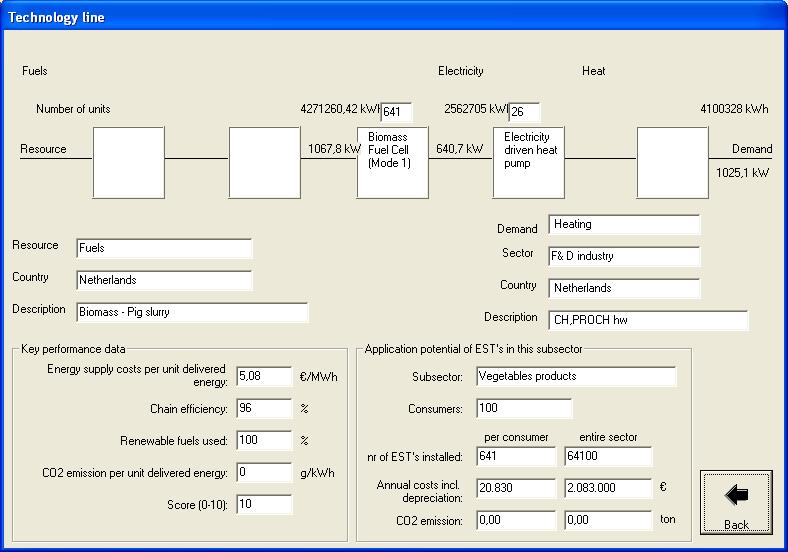Screen dimensions: 788x552
Task: Click annual costs entire sector field 2.083.000
Action: pos(608,488)
